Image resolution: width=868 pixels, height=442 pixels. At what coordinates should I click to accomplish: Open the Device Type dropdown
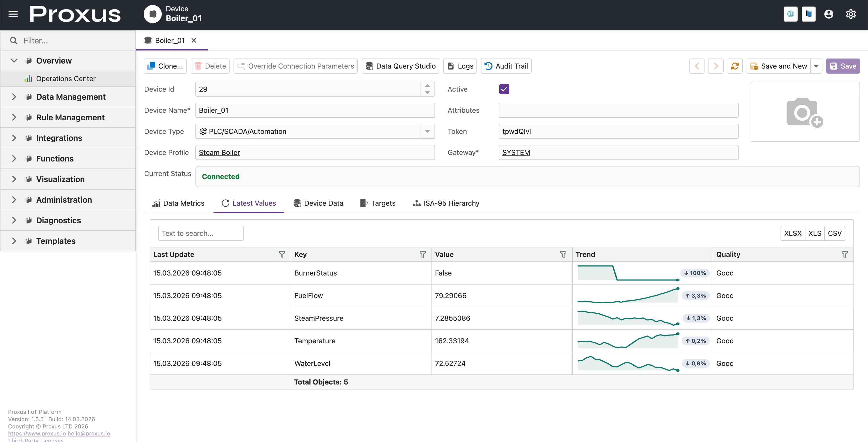427,131
